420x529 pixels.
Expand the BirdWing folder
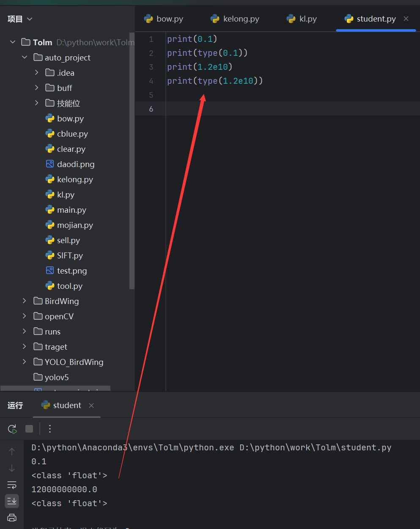25,301
